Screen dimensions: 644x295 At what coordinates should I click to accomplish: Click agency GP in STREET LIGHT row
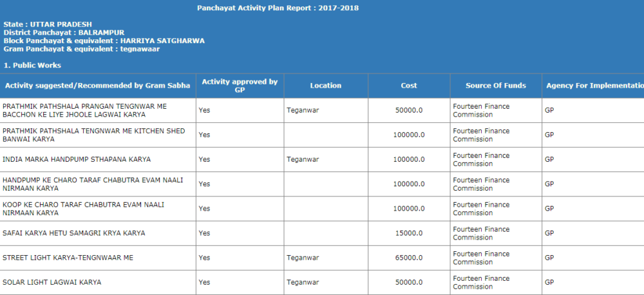[549, 258]
